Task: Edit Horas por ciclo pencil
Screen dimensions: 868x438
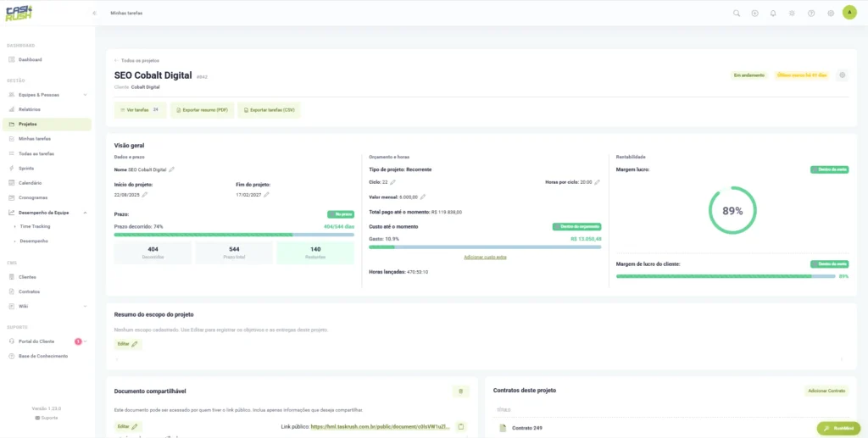Action: coord(597,182)
